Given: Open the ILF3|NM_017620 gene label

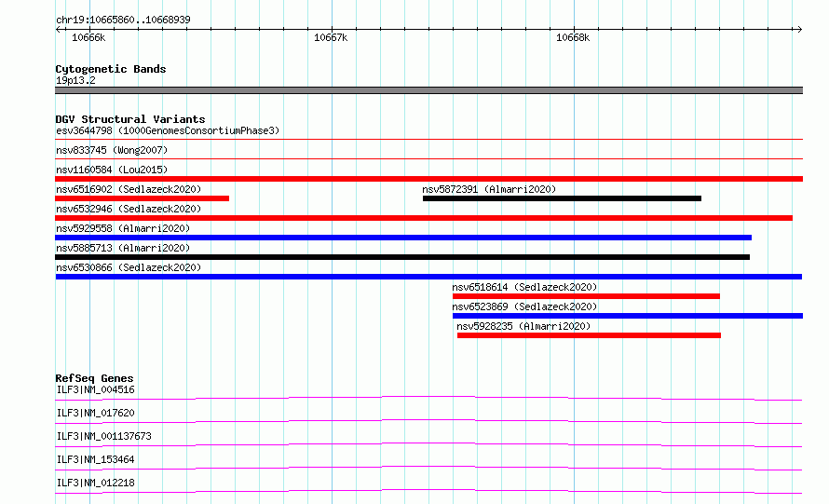Looking at the screenshot, I should [95, 413].
